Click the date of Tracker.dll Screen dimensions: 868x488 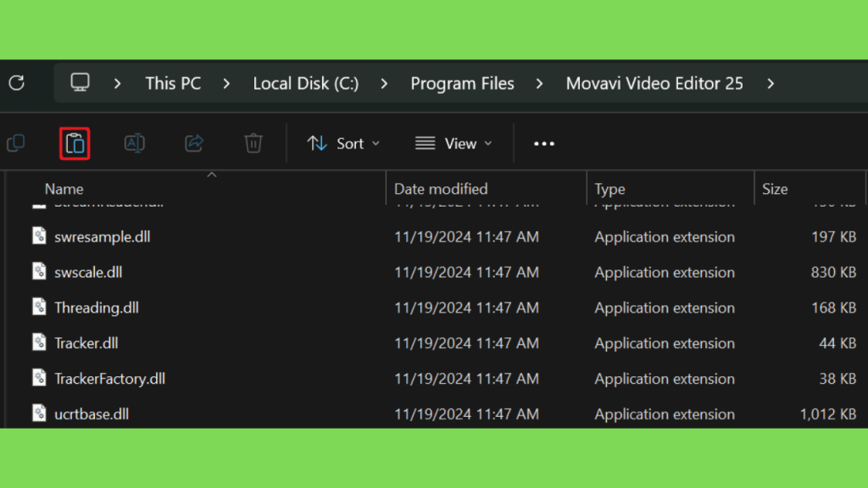tap(466, 343)
